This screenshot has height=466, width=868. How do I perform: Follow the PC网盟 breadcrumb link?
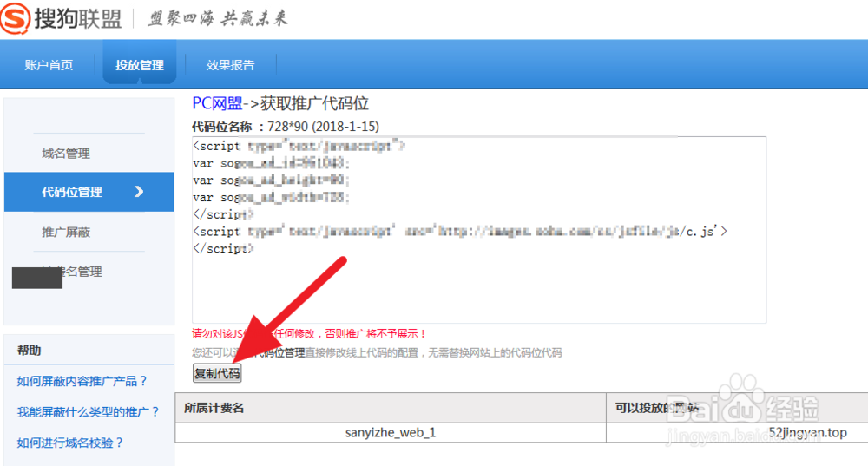pos(217,103)
